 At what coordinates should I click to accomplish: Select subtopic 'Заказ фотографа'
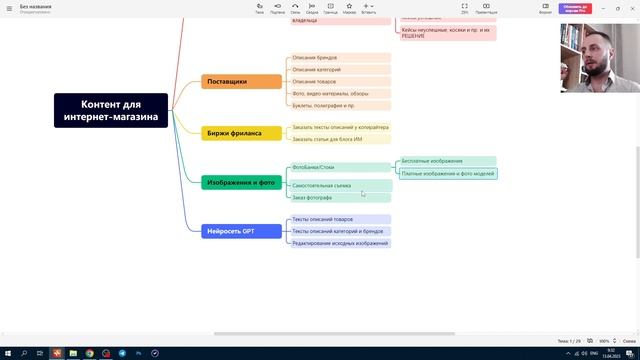[340, 198]
